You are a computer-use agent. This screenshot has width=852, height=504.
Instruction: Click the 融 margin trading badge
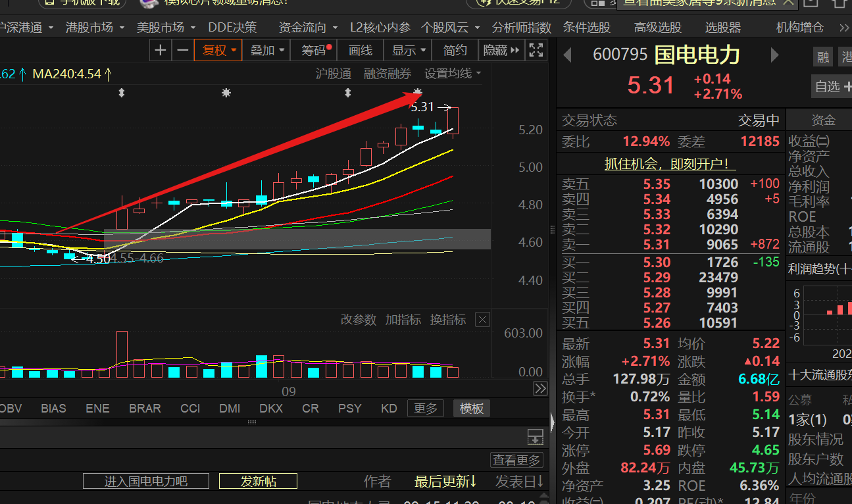[x=823, y=57]
